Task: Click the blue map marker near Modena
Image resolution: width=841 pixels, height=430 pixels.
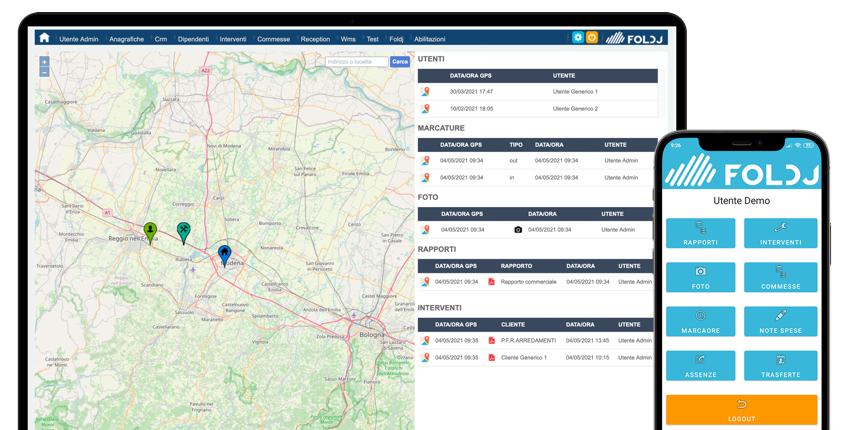Action: pos(225,254)
